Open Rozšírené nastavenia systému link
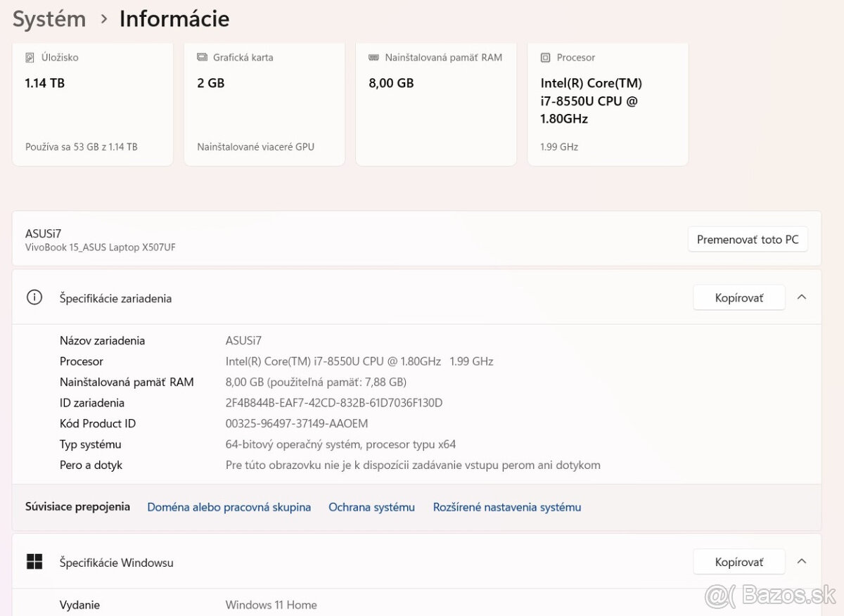This screenshot has width=844, height=616. [x=506, y=507]
